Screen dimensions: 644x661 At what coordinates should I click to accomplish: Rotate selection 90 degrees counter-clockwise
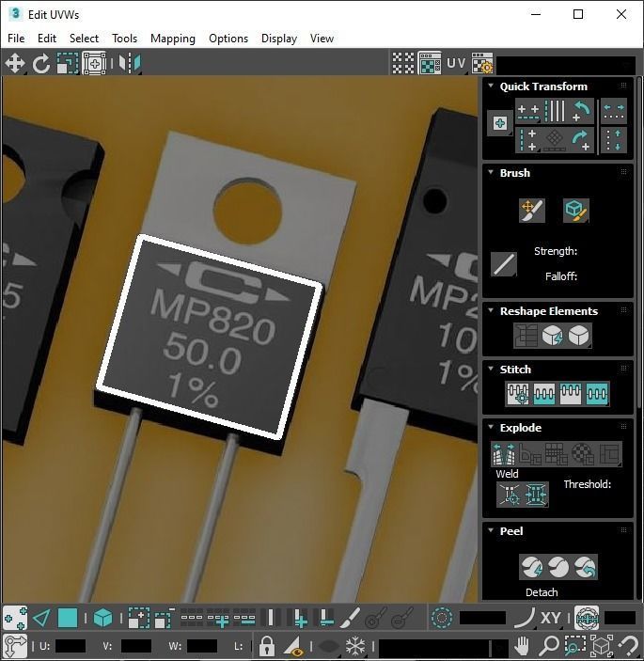click(x=581, y=111)
